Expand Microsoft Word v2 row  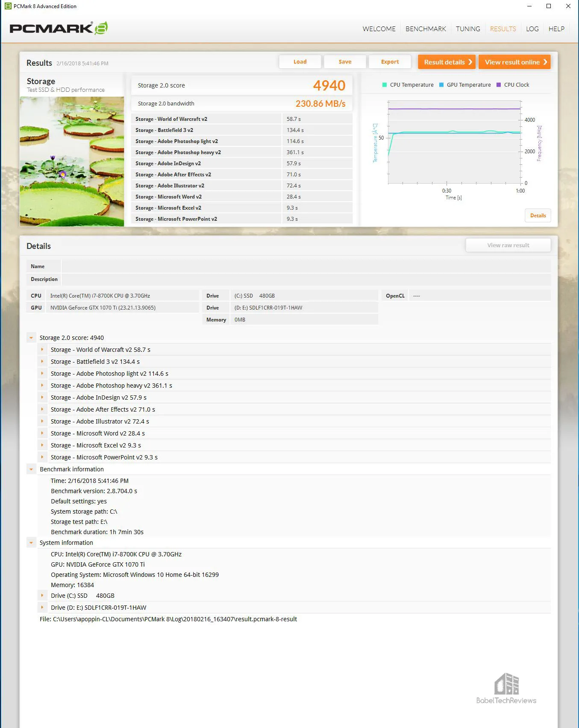42,433
